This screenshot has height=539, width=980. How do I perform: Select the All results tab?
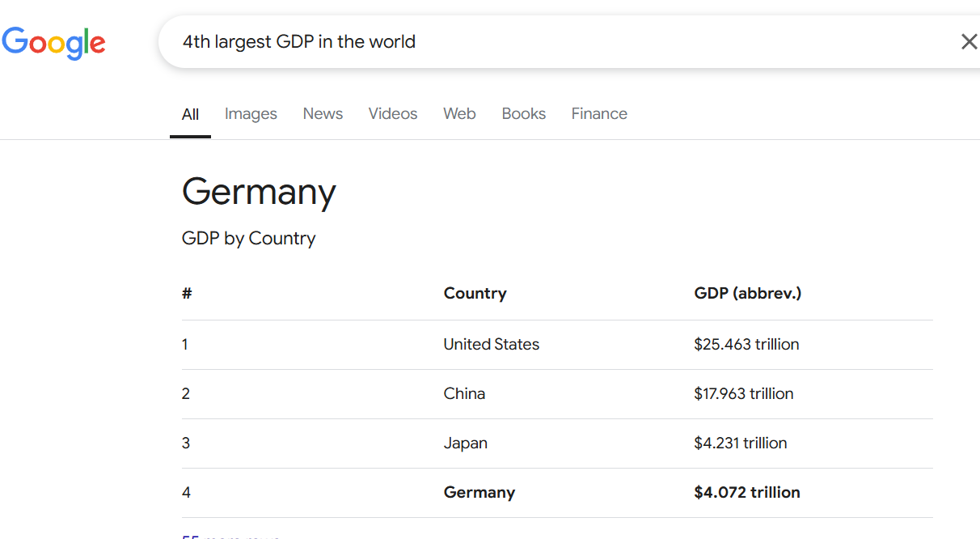pyautogui.click(x=190, y=114)
